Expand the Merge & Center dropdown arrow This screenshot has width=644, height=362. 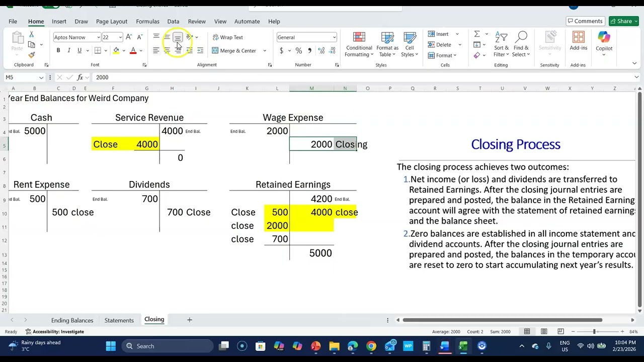[265, 51]
